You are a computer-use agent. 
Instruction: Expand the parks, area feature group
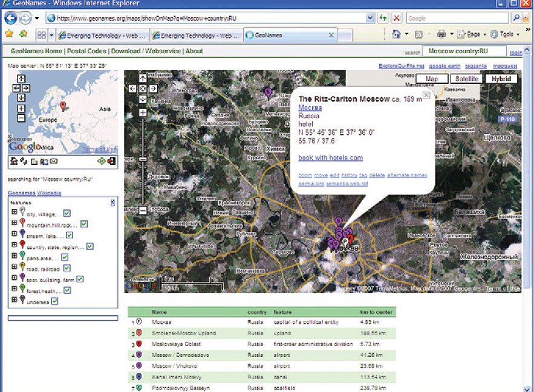tap(15, 257)
